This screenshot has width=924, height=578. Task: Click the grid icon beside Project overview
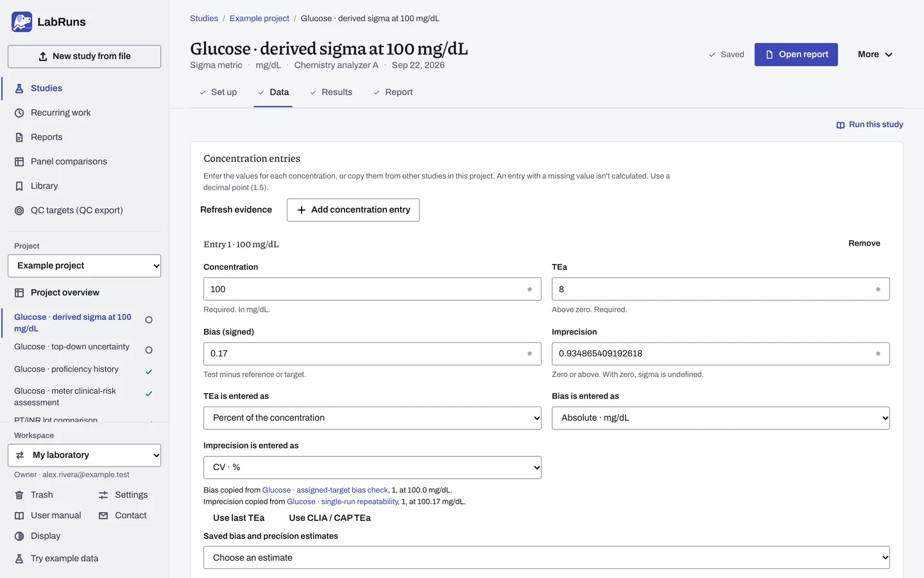coord(19,293)
